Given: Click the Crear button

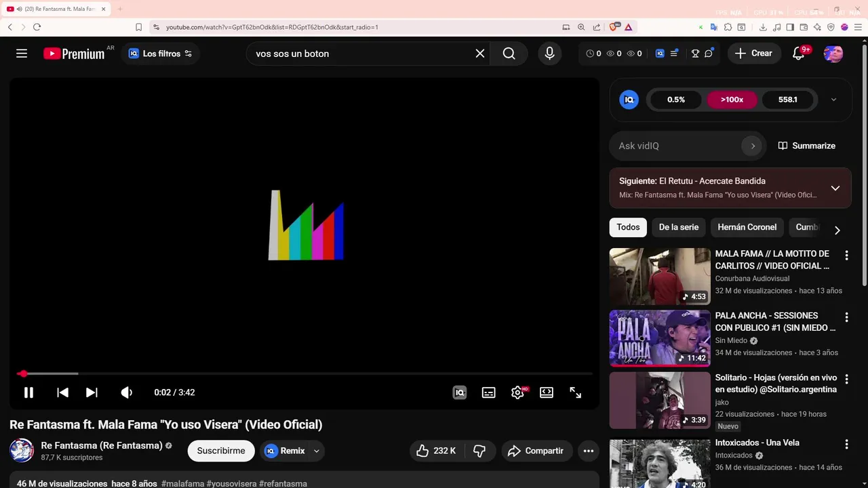Looking at the screenshot, I should point(753,54).
